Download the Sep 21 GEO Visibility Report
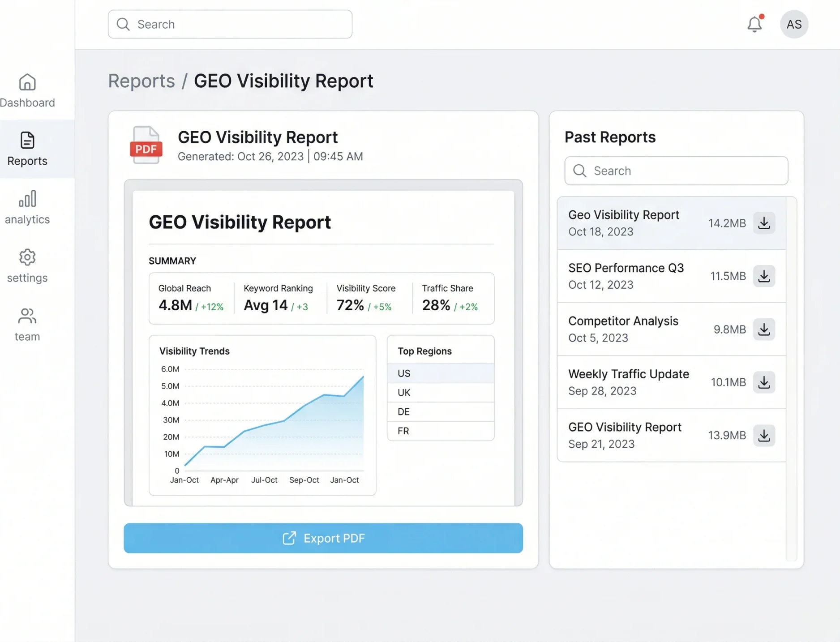This screenshot has height=642, width=840. coord(764,435)
